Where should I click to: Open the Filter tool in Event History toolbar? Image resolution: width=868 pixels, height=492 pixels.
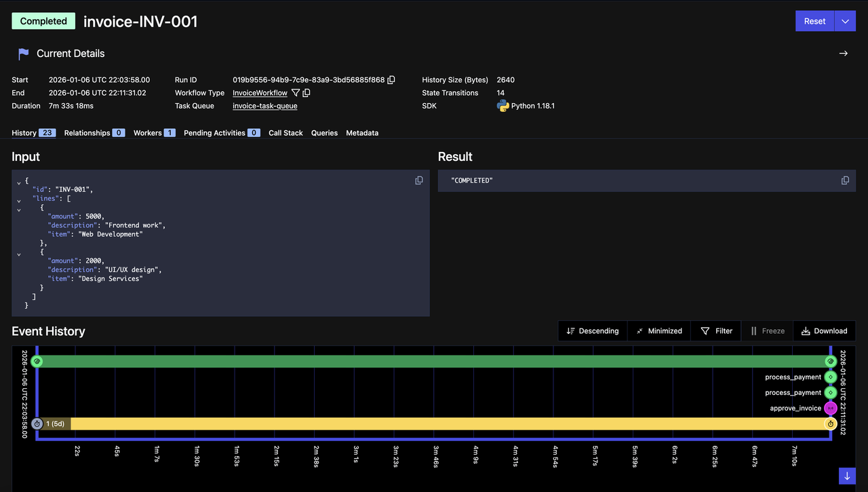click(715, 330)
